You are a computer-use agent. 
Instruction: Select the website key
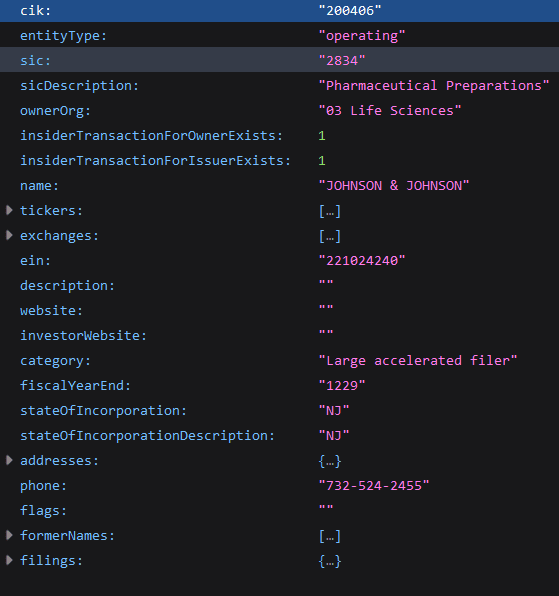(x=51, y=311)
